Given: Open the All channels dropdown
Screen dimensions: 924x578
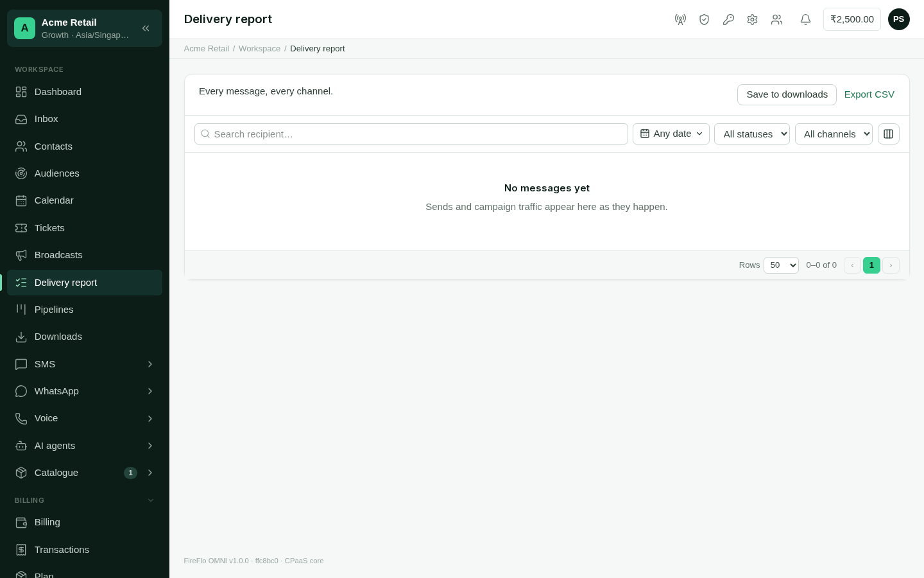Looking at the screenshot, I should click(834, 134).
